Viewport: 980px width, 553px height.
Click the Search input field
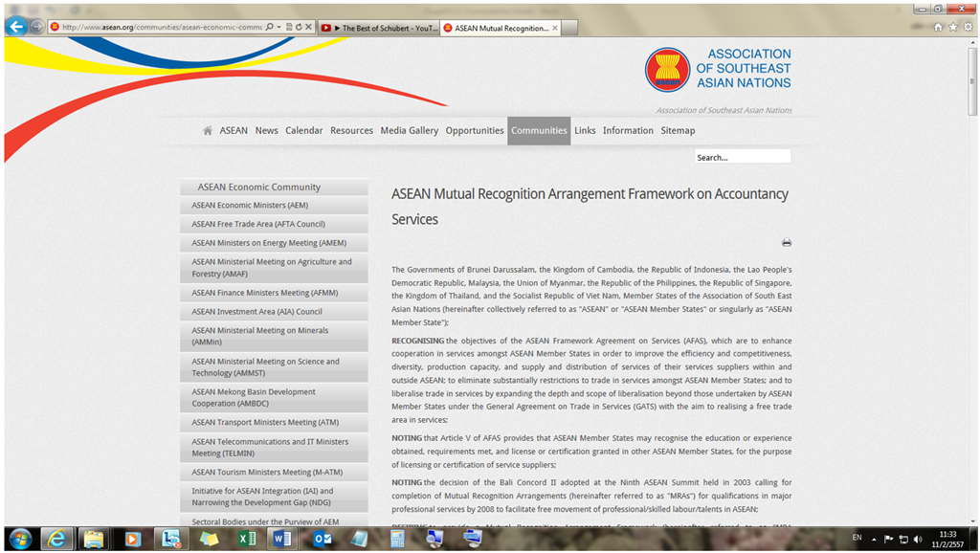point(742,157)
